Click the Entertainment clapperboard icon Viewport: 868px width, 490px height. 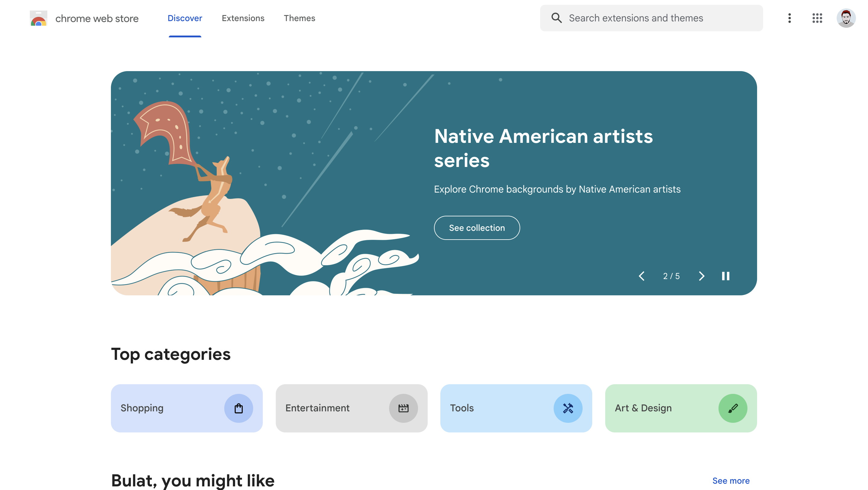tap(403, 408)
